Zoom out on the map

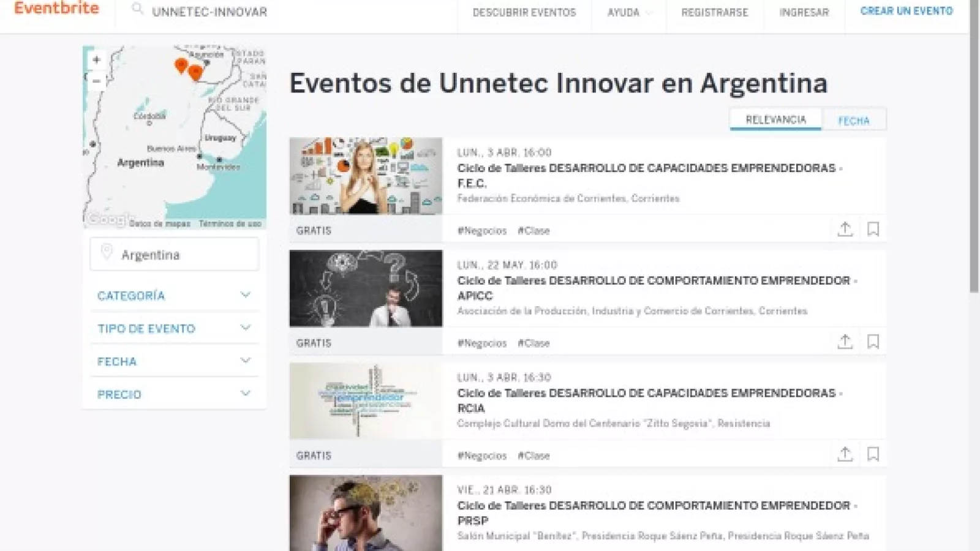point(96,81)
